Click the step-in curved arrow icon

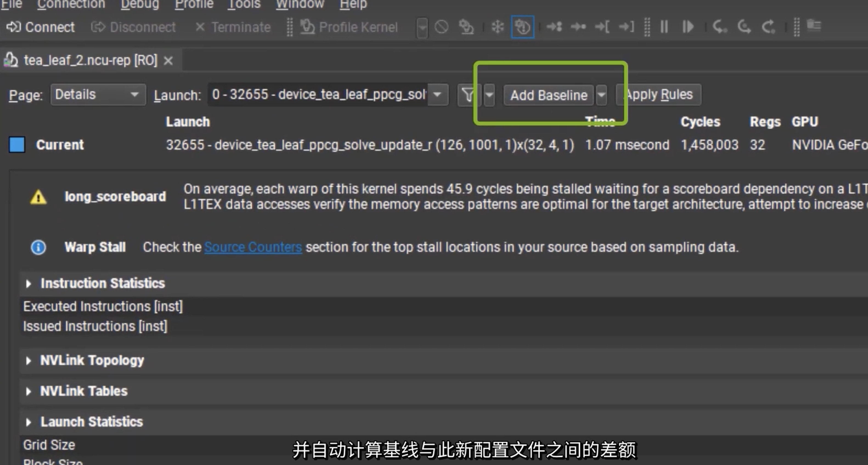(x=719, y=27)
